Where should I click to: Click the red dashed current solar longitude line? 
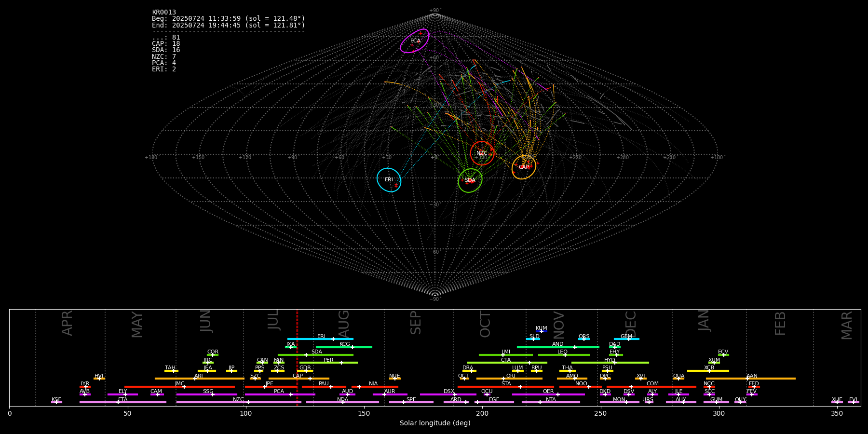click(x=297, y=357)
